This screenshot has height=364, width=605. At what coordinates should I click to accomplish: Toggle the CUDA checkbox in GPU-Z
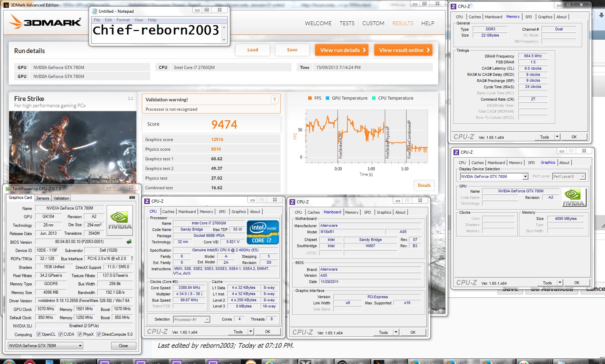[61, 334]
